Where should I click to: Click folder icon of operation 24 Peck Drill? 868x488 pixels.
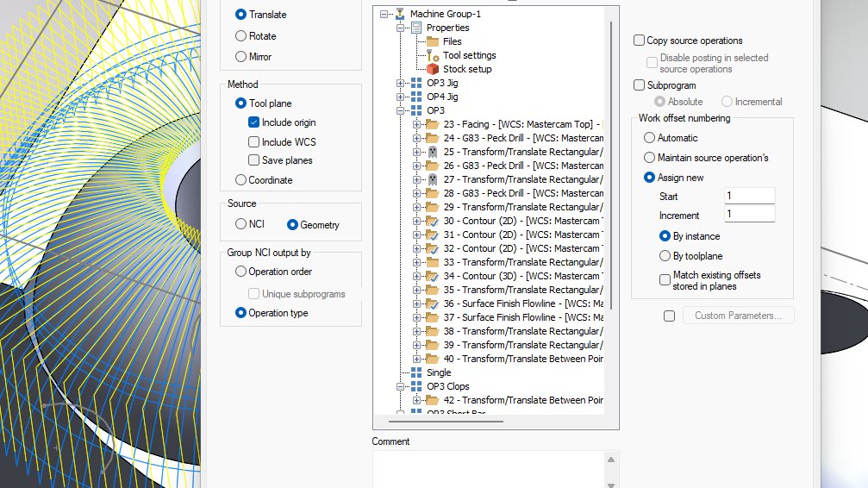coord(433,138)
